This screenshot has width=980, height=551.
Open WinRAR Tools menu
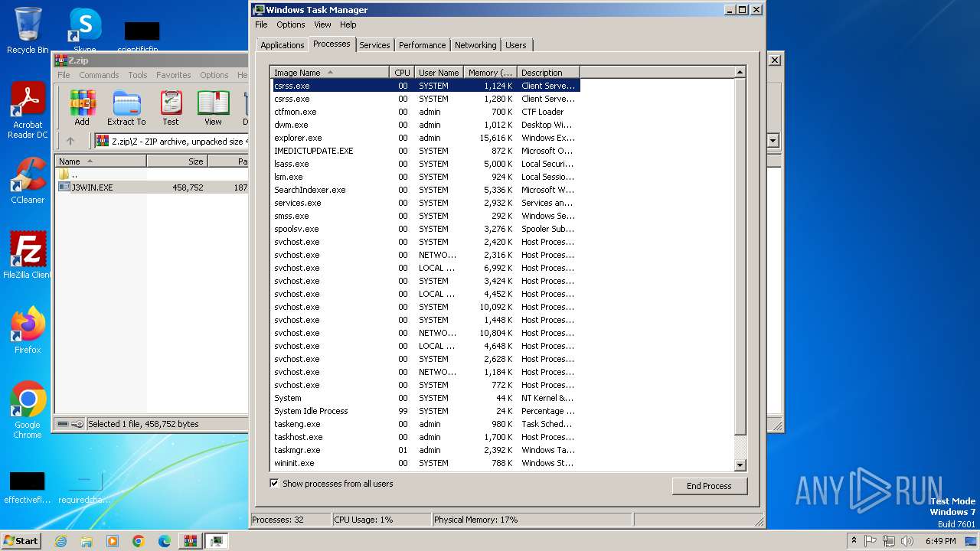(138, 75)
